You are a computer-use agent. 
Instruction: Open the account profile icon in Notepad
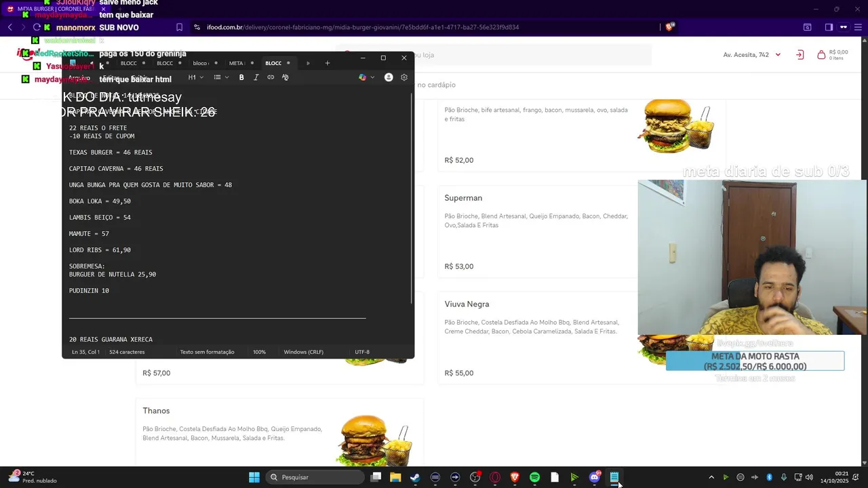tap(389, 77)
